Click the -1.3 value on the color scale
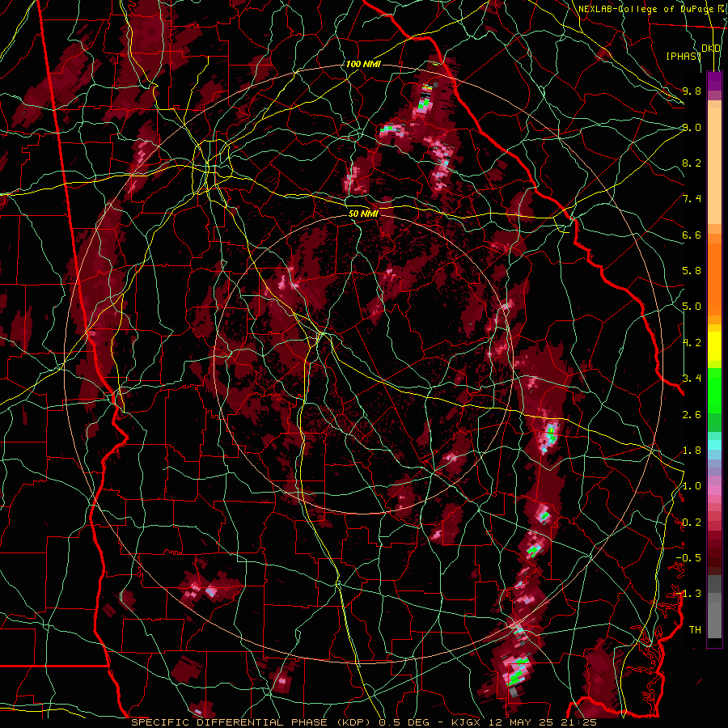Viewport: 728px width, 728px height. coord(688,594)
